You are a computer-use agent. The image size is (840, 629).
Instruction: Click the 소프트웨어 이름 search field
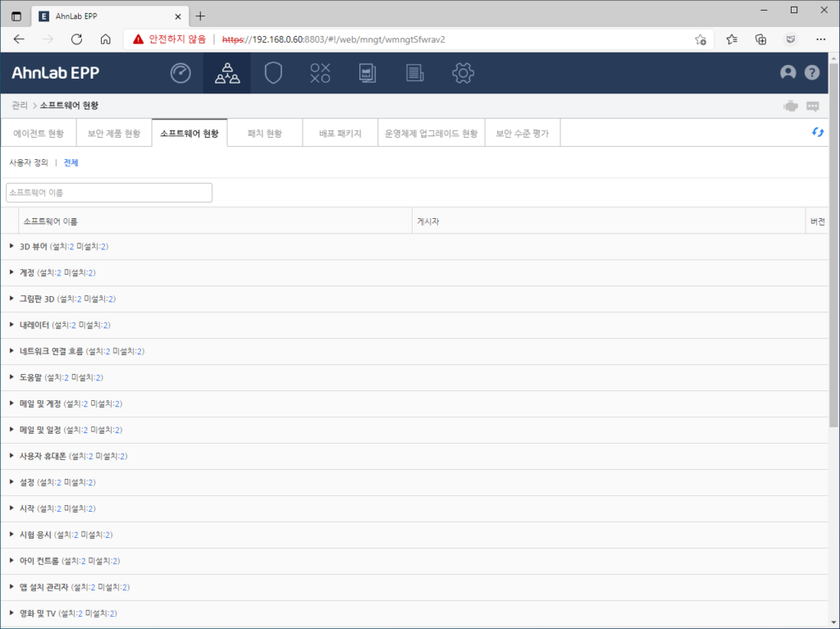[108, 192]
